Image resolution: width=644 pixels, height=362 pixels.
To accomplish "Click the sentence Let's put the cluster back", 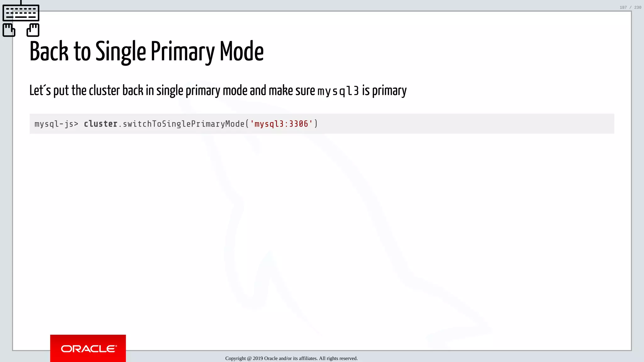I will 218,90.
